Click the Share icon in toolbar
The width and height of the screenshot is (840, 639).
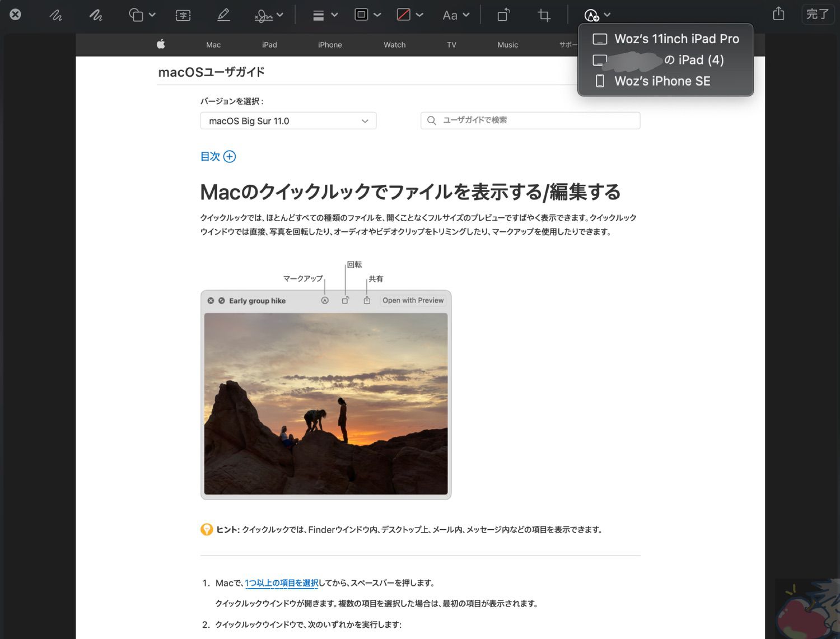coord(778,14)
